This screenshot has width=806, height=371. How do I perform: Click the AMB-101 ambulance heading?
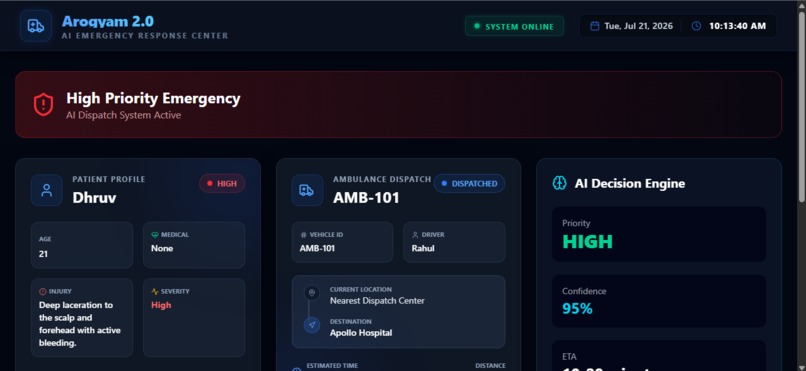[x=366, y=198]
